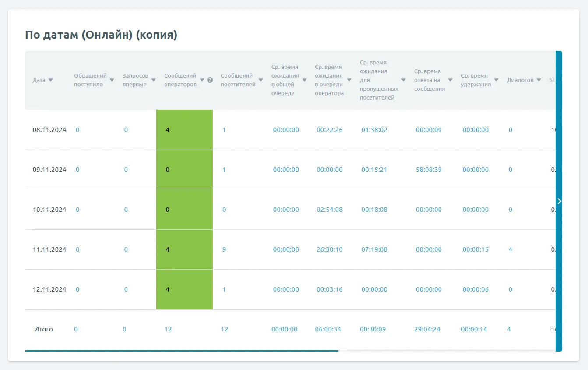Viewport: 588px width, 370px height.
Task: Click the Итого total 29:04:24 value
Action: tap(427, 329)
